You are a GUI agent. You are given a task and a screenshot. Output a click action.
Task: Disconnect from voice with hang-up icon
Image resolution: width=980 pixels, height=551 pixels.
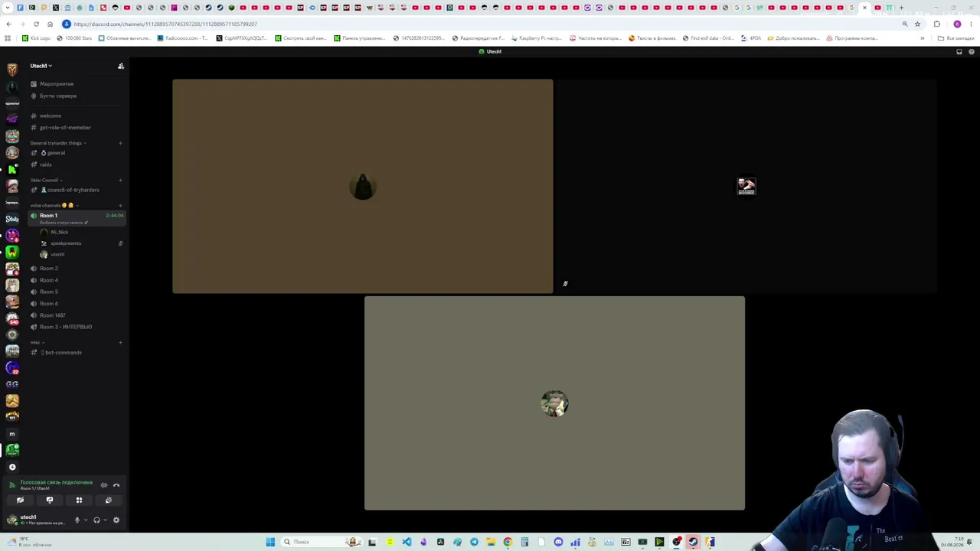coord(116,485)
